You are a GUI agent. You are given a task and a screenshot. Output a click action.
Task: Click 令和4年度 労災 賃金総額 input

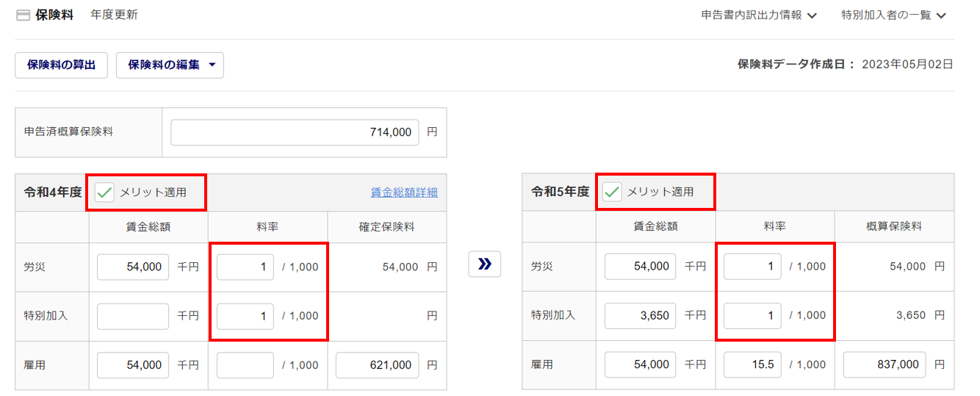click(x=133, y=267)
